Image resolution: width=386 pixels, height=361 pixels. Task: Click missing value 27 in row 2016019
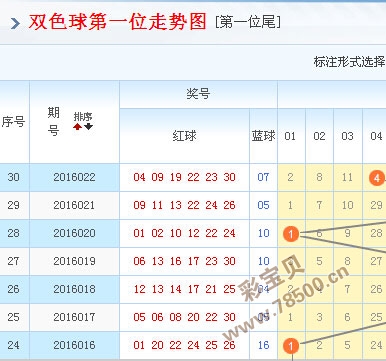(376, 261)
